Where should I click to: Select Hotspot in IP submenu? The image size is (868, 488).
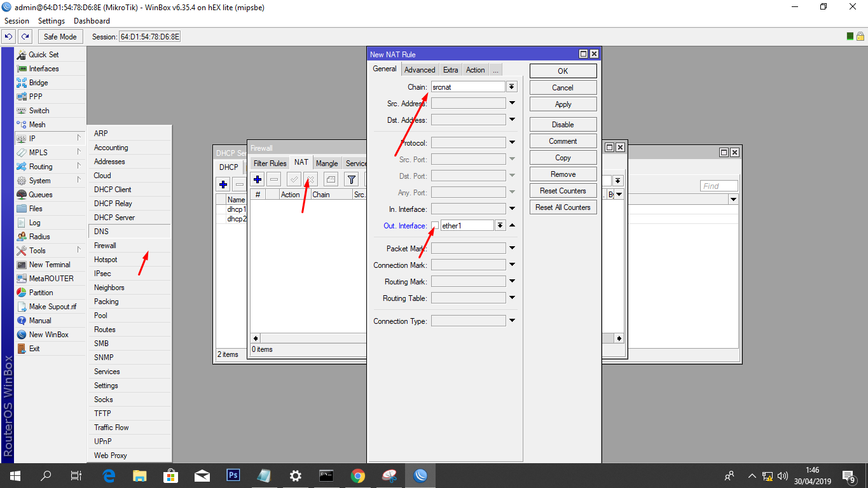pos(130,260)
